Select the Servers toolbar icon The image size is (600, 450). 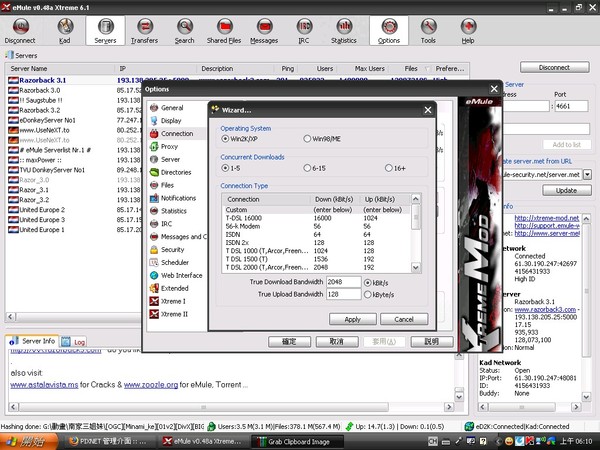(106, 31)
